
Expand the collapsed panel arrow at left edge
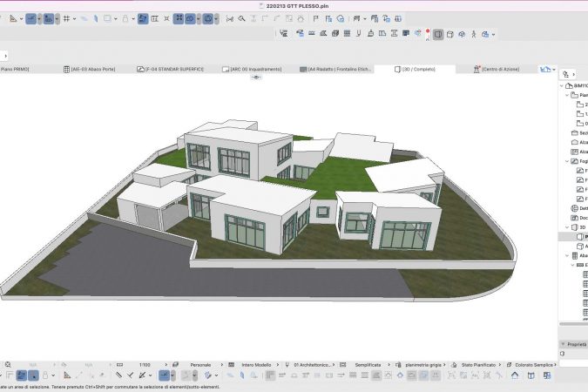[x=5, y=54]
